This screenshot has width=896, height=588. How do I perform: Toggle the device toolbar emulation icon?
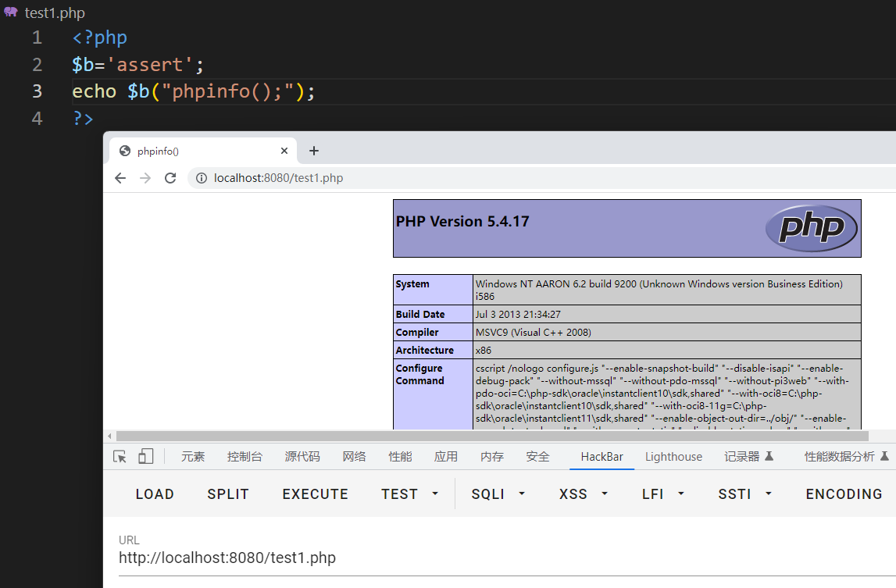146,457
